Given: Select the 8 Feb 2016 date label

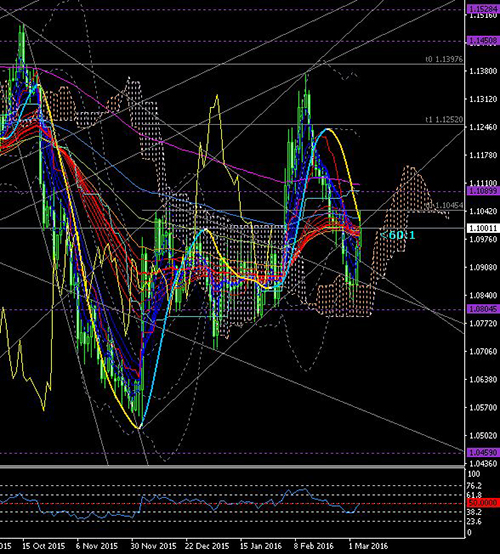Looking at the screenshot, I should (x=314, y=546).
